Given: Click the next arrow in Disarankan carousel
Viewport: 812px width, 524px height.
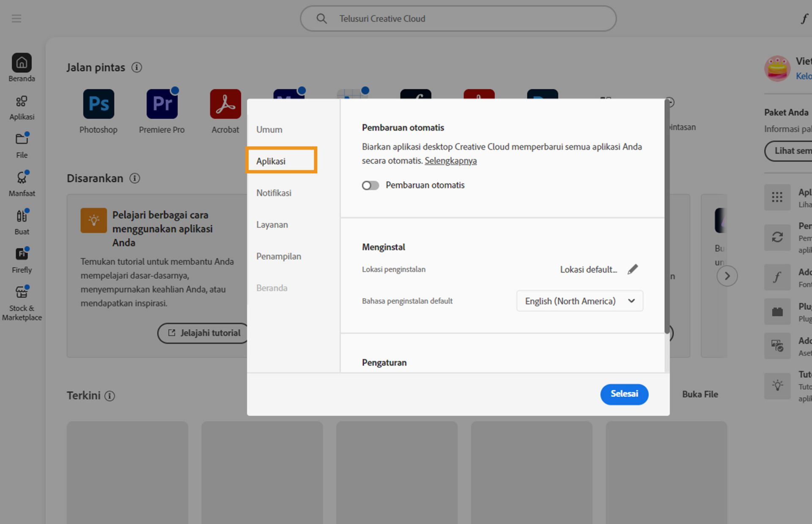Looking at the screenshot, I should click(727, 276).
